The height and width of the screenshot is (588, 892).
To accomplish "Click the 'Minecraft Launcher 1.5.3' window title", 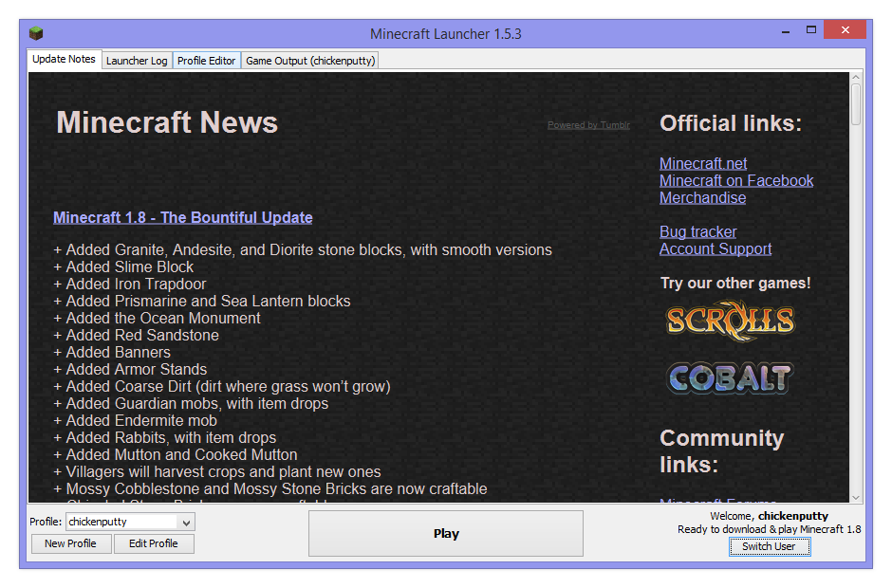I will click(446, 34).
